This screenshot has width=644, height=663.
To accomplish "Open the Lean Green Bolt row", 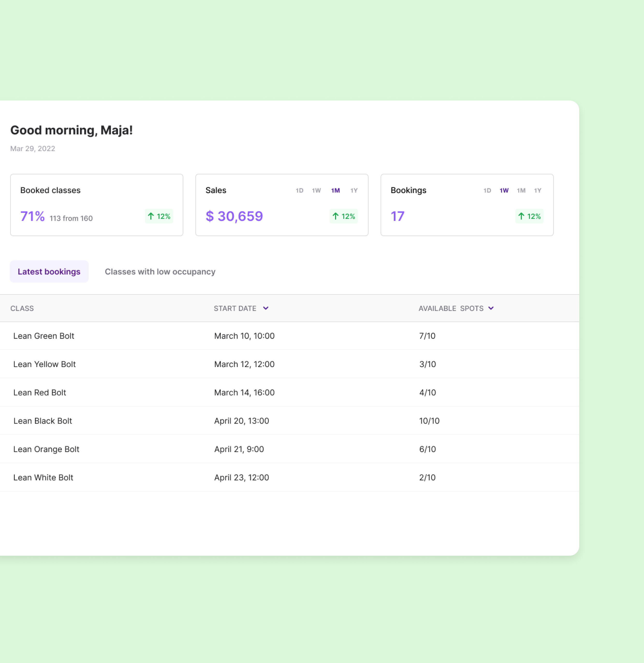I will 44,336.
